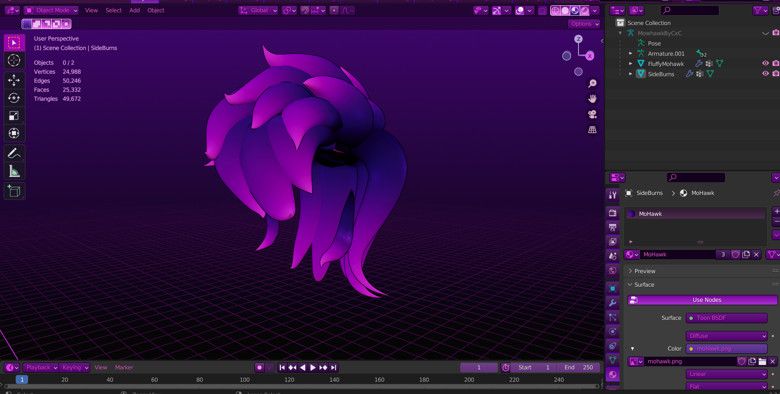The height and width of the screenshot is (394, 780).
Task: Open the Tool properties tab
Action: click(x=613, y=195)
